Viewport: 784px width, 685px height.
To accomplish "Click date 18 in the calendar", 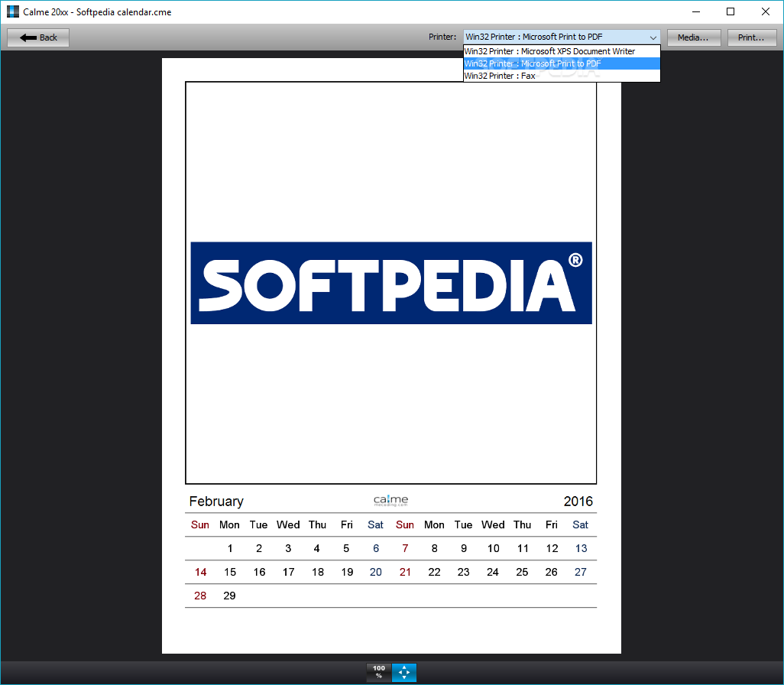I will point(318,572).
